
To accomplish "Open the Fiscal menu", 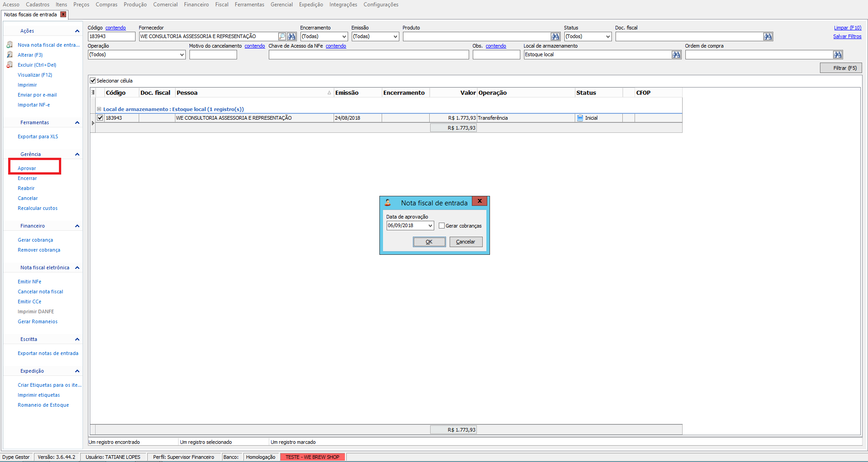I will (x=222, y=5).
